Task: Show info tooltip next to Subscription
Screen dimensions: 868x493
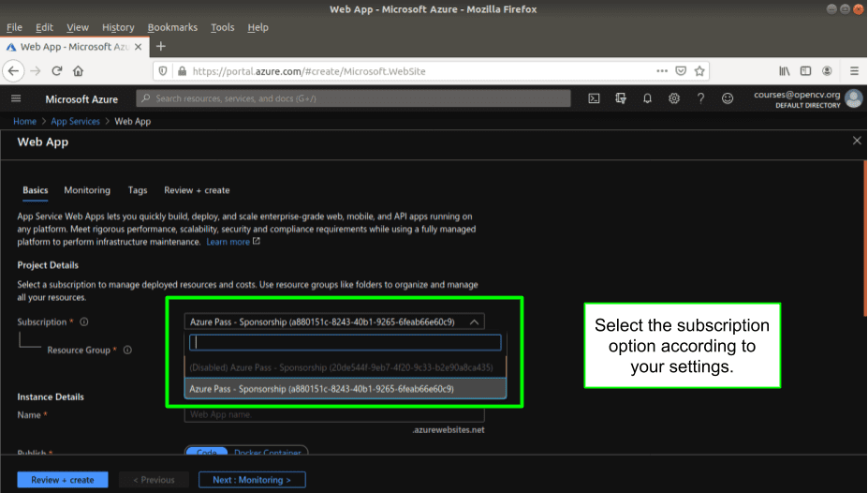Action: click(x=84, y=321)
